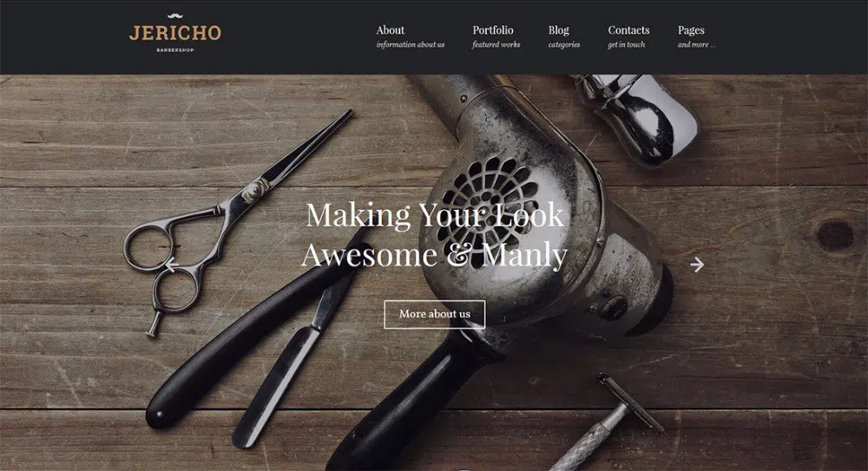The height and width of the screenshot is (471, 868).
Task: Click the 'and more ...' subtitle
Action: pyautogui.click(x=697, y=44)
